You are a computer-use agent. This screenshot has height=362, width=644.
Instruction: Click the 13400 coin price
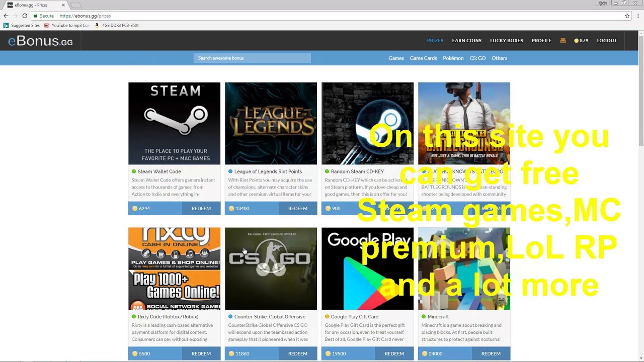point(239,208)
